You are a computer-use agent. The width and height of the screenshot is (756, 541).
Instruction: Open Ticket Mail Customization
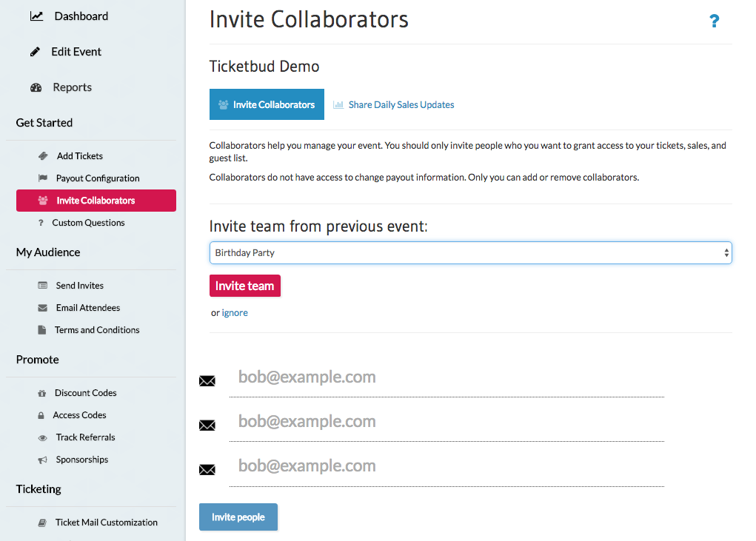106,522
